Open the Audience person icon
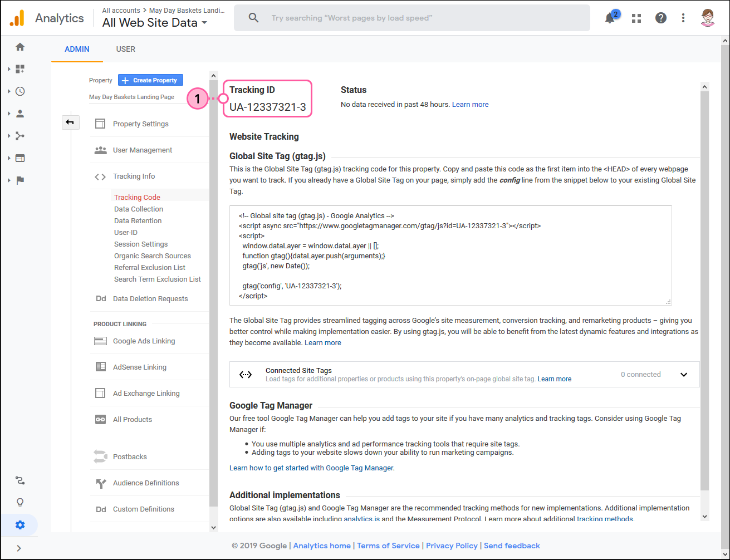This screenshot has height=560, width=730. click(x=20, y=114)
